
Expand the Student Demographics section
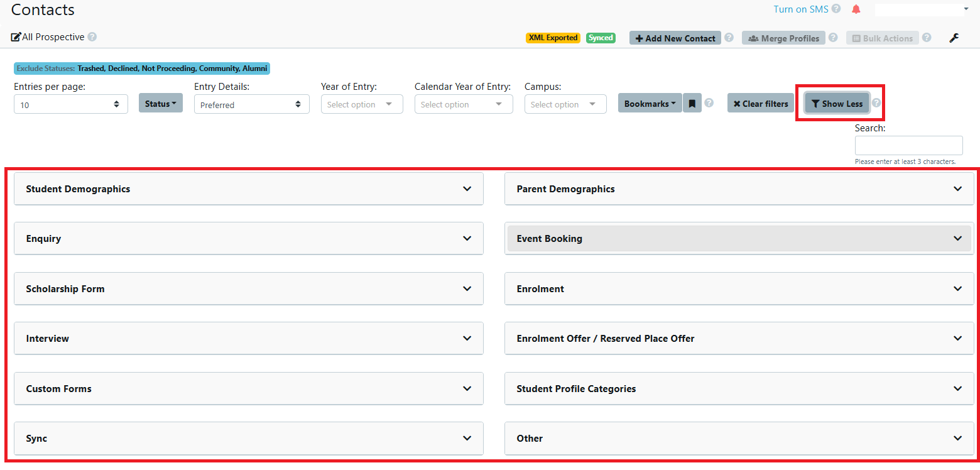[248, 189]
